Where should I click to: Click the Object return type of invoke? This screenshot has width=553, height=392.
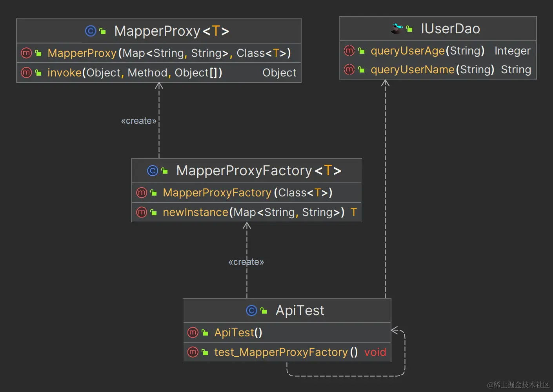(x=279, y=73)
